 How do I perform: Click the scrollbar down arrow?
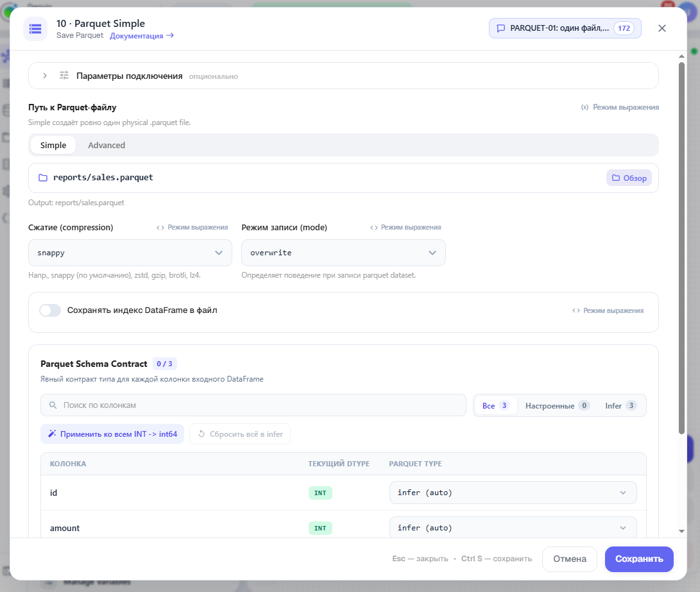click(x=681, y=531)
